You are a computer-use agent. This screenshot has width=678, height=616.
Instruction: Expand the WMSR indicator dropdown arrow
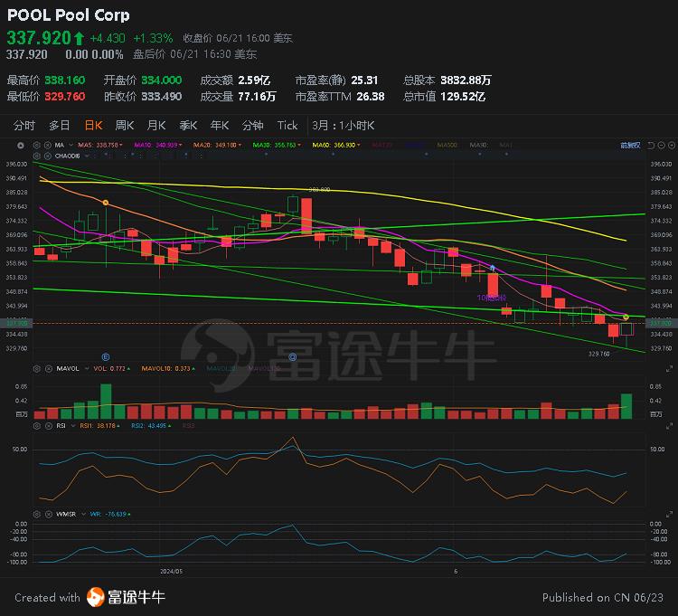[83, 514]
